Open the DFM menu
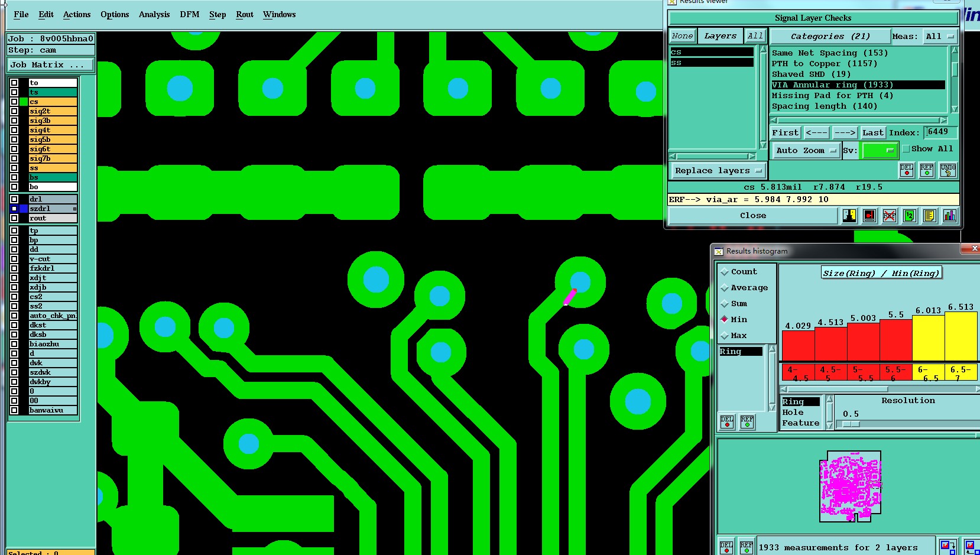 190,14
